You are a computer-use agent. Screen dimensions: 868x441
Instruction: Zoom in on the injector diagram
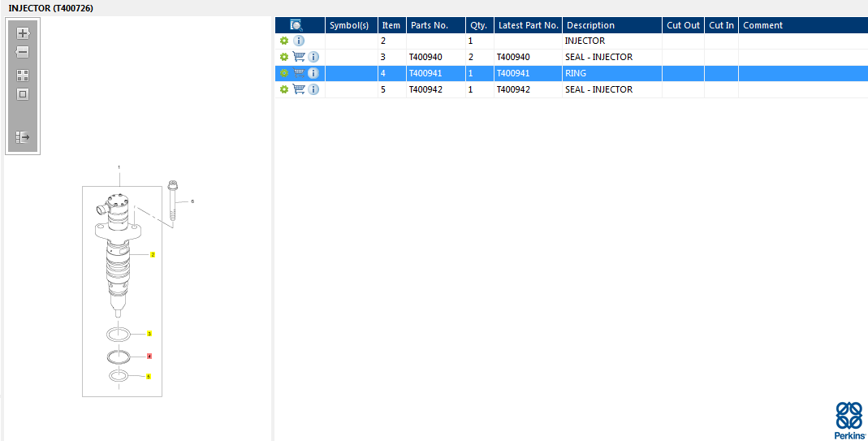tap(23, 33)
